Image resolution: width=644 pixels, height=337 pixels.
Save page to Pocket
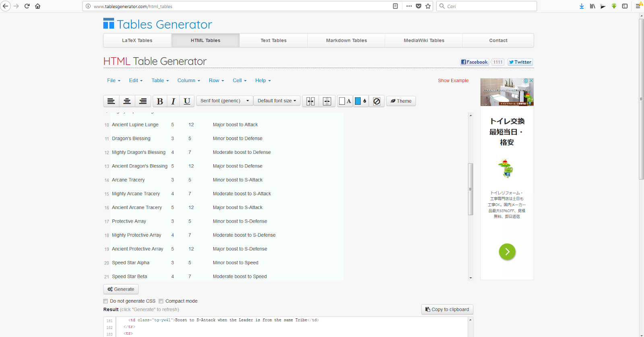click(419, 6)
